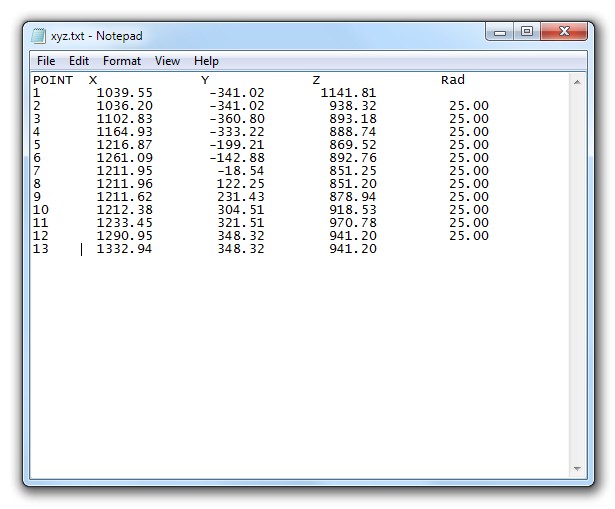The height and width of the screenshot is (509, 615).
Task: Place cursor at X value 1039.55
Action: (124, 93)
